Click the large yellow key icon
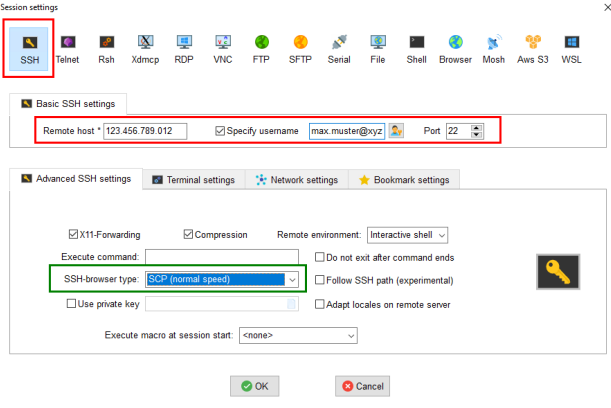Screen dimensions: 611x408 pos(558,272)
